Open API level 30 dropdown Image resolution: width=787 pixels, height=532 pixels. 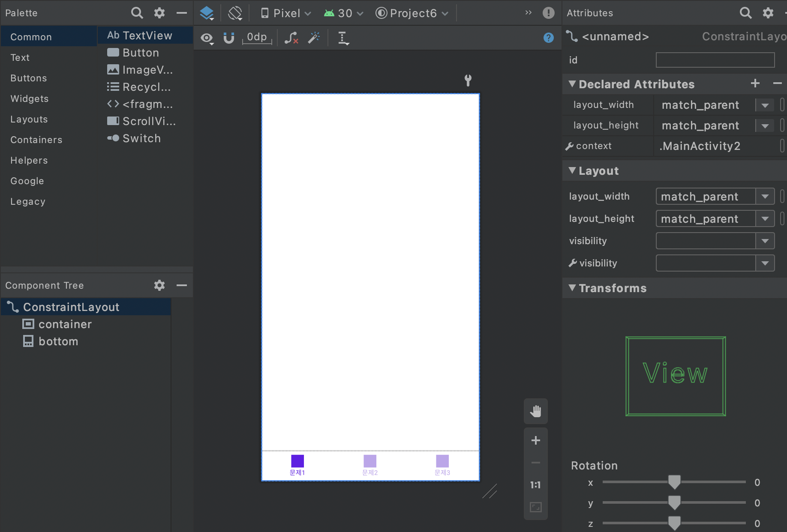[344, 13]
